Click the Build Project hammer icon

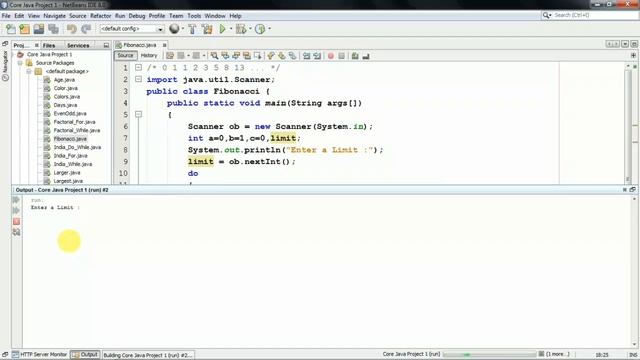pos(192,29)
